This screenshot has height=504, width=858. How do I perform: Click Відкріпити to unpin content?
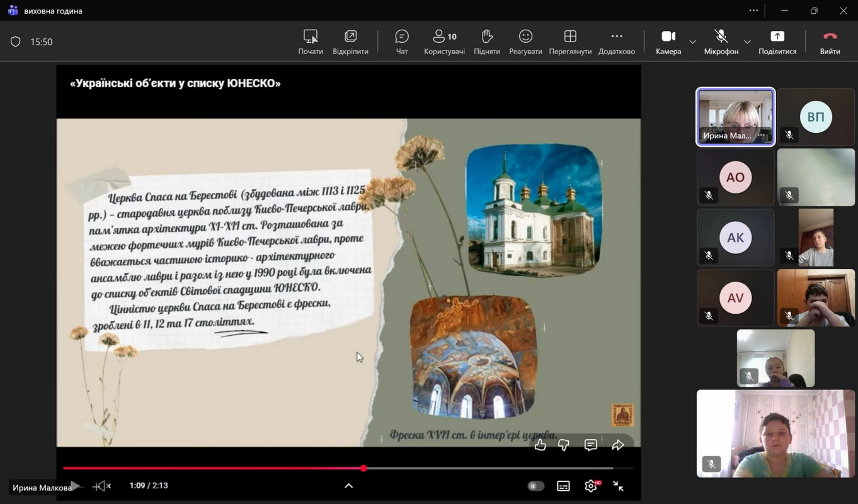point(350,42)
